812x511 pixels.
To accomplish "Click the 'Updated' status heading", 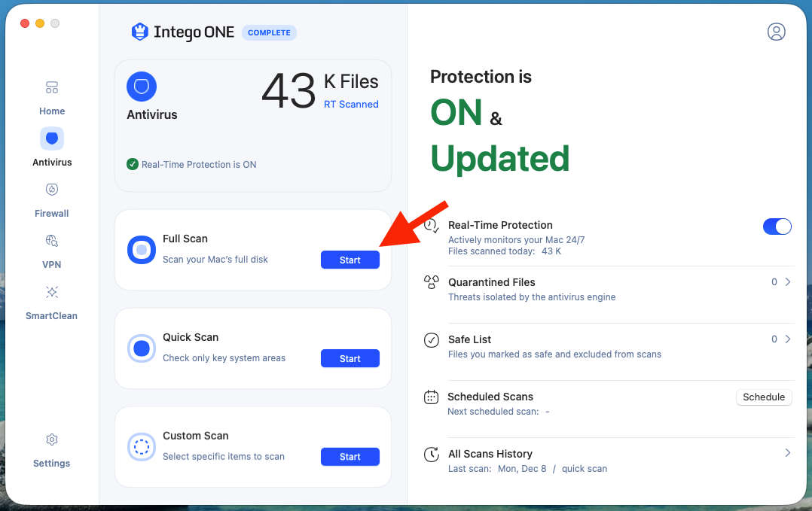I will (499, 158).
